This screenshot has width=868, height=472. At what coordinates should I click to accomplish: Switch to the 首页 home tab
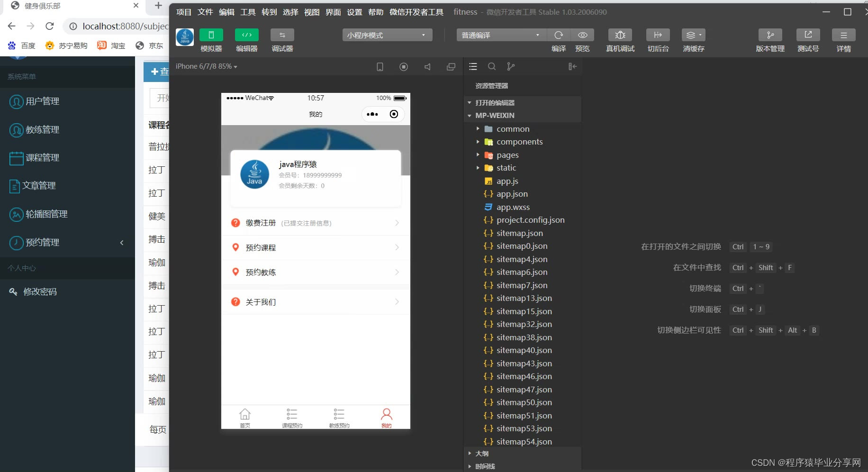pos(245,418)
